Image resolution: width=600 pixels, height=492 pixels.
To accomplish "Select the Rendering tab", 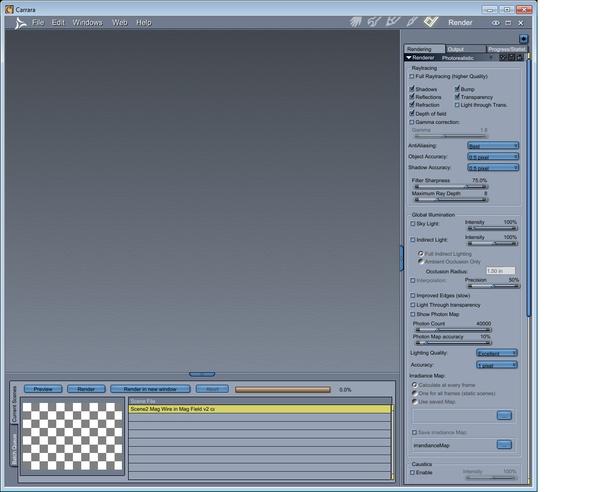I will pyautogui.click(x=425, y=49).
